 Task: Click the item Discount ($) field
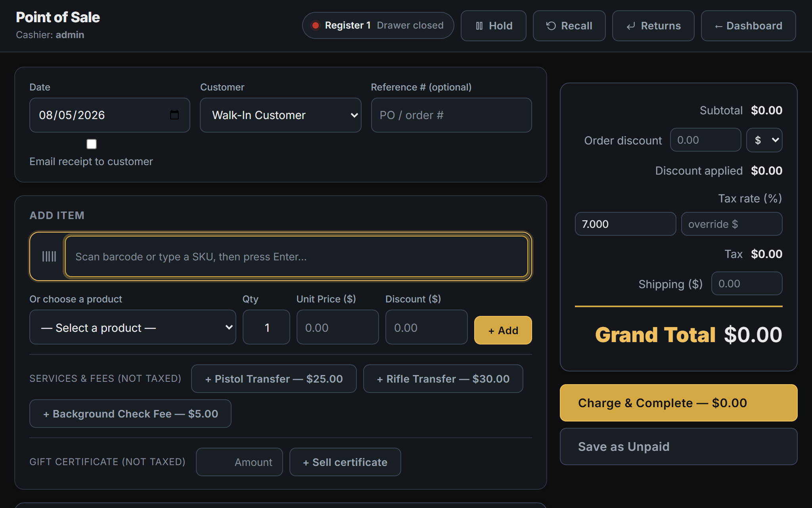(427, 327)
